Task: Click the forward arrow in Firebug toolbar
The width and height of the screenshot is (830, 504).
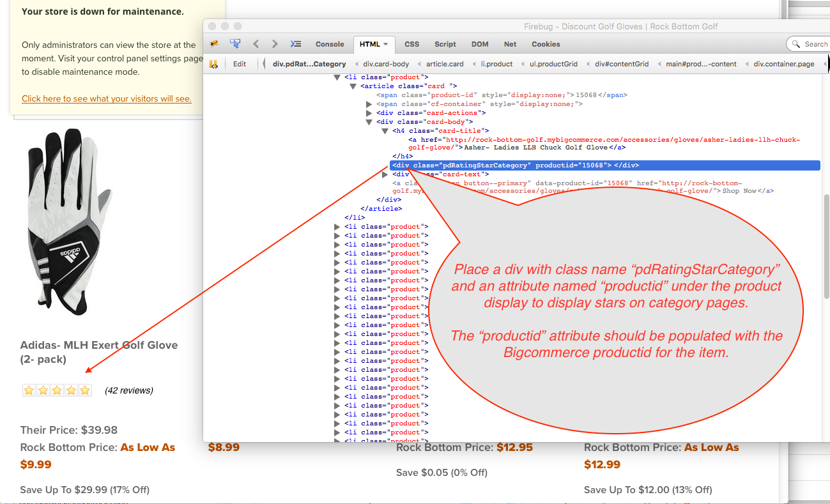Action: click(x=275, y=44)
